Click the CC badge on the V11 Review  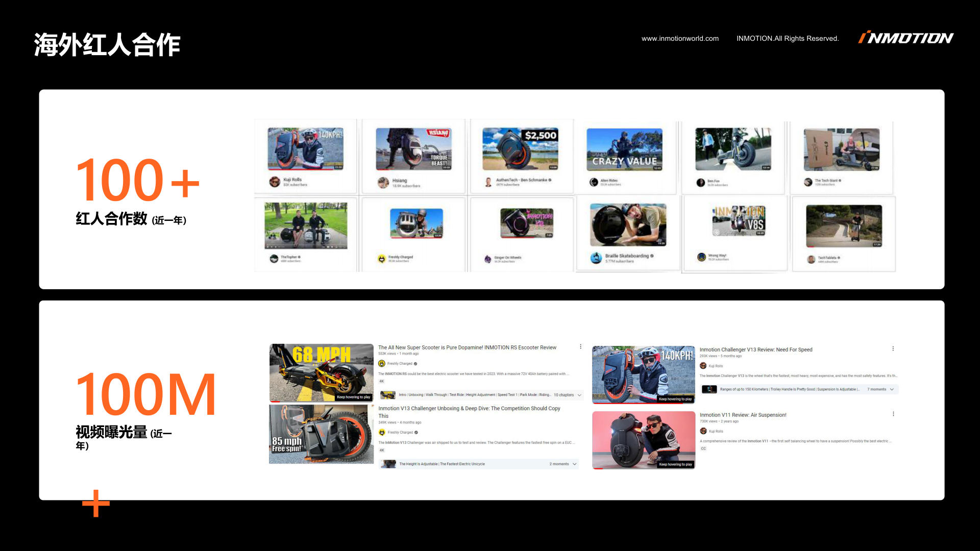(703, 448)
